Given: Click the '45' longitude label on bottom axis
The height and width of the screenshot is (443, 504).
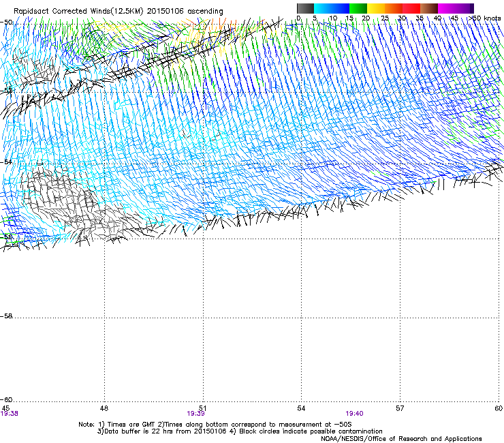Looking at the screenshot, I should 5,408.
